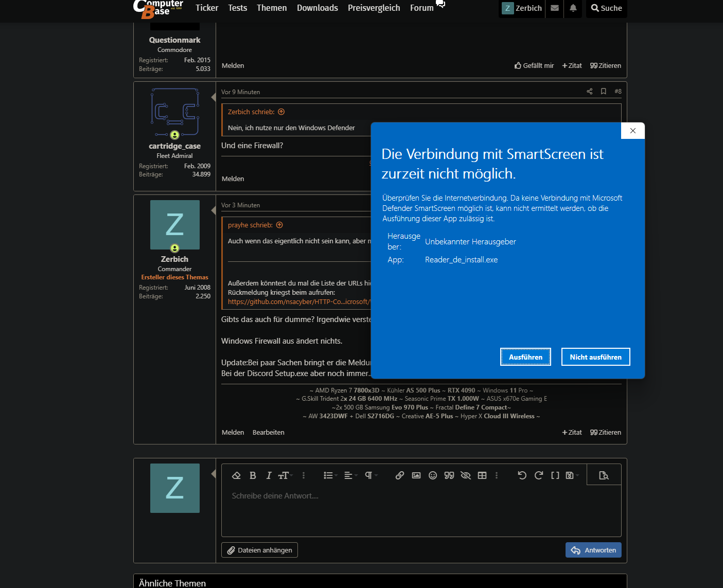The height and width of the screenshot is (588, 723).
Task: Click the ComputerBase logo
Action: (x=158, y=8)
